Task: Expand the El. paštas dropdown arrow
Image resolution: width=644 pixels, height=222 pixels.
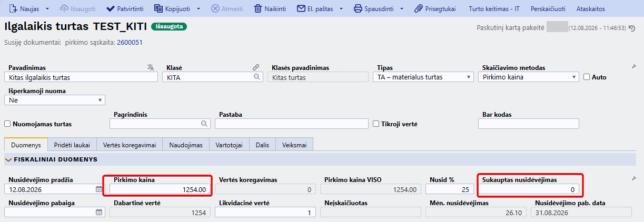Action: (341, 9)
